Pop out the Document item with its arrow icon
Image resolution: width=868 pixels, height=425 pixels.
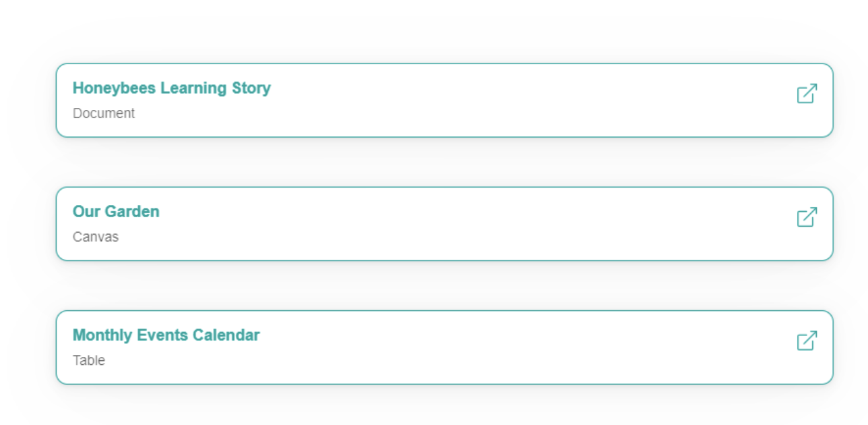(807, 94)
